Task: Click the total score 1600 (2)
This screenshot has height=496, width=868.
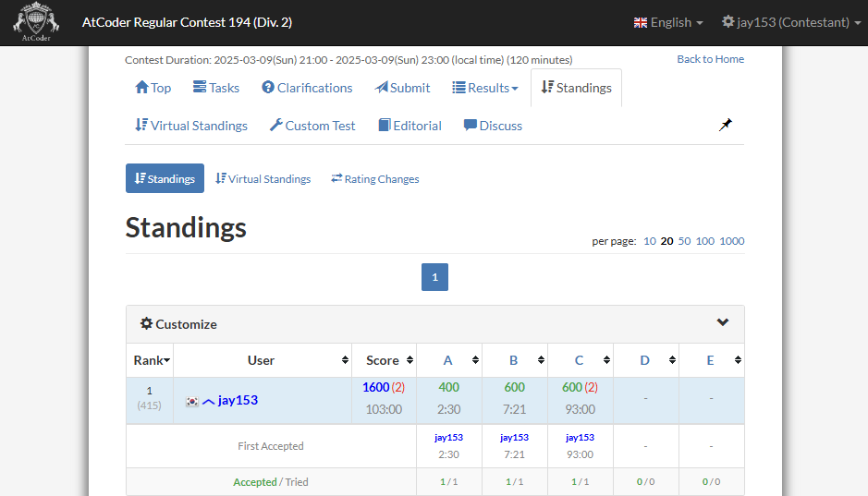Action: 384,387
